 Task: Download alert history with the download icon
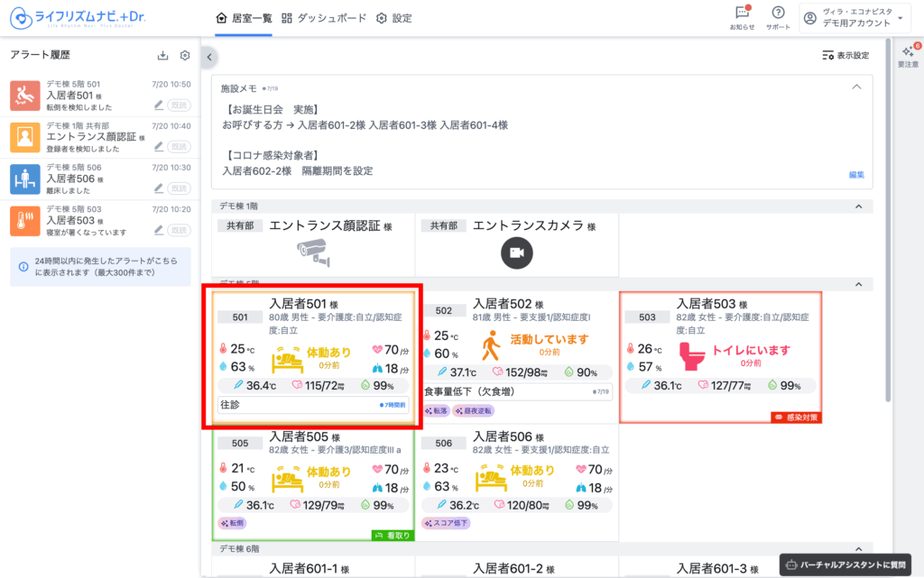click(x=163, y=56)
